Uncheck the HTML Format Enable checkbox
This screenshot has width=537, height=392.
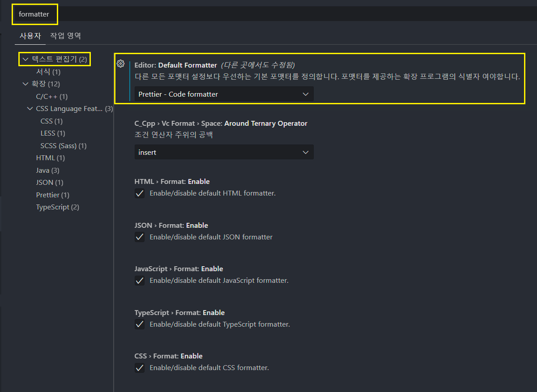pos(140,193)
